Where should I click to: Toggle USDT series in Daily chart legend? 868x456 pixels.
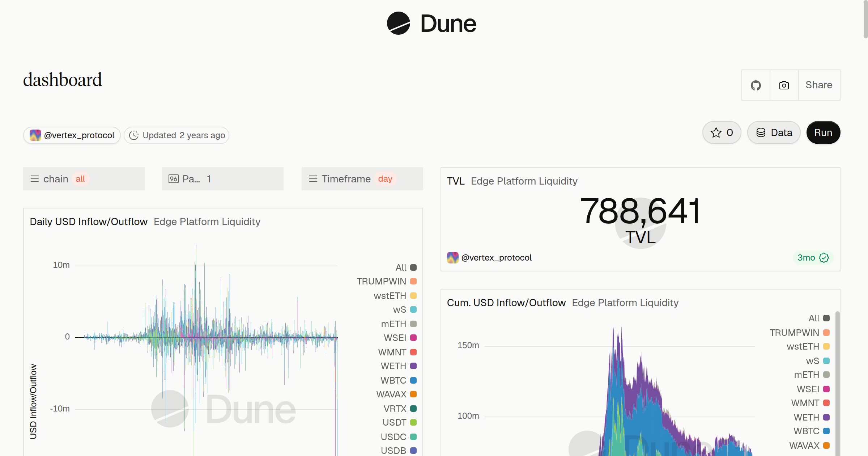click(400, 422)
